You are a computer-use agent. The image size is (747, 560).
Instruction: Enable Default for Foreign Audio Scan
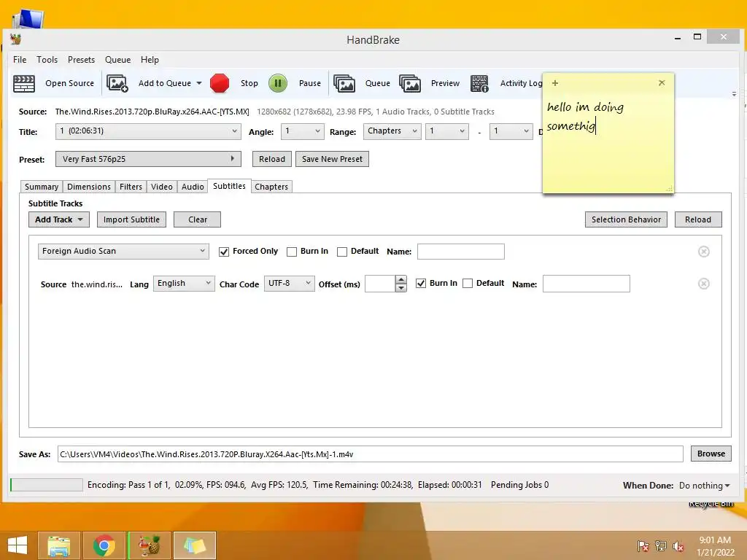[342, 252]
